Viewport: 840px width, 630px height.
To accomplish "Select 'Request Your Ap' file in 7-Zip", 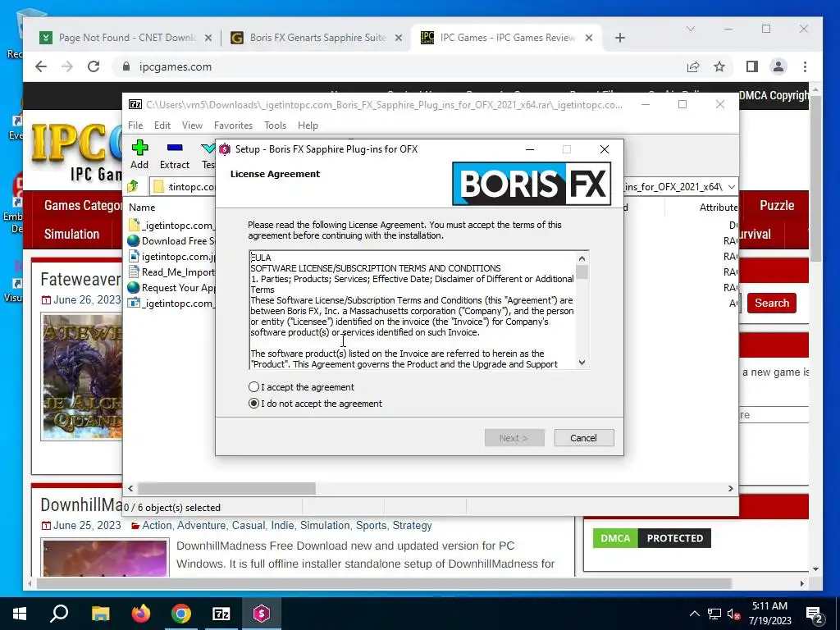I will click(x=171, y=288).
